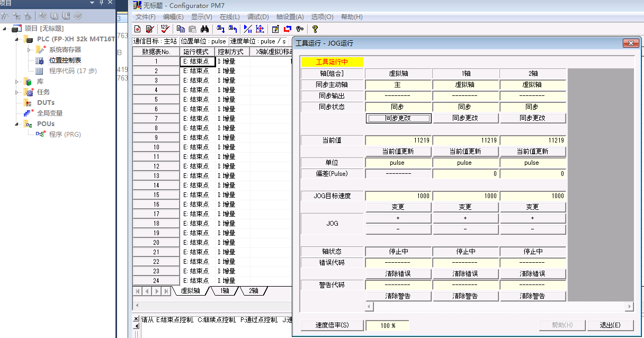Switch to the 2轴 sheet tab
644x338 pixels.
pos(253,291)
